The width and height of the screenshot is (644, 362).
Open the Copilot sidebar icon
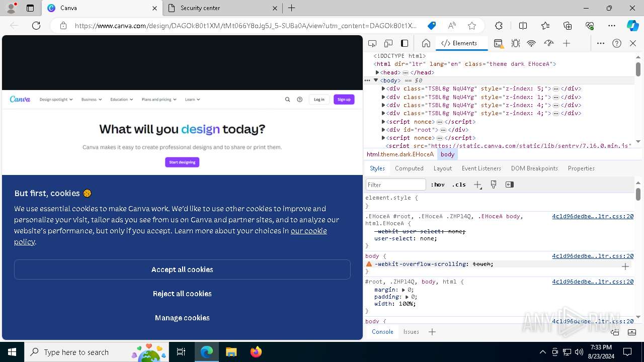click(632, 26)
